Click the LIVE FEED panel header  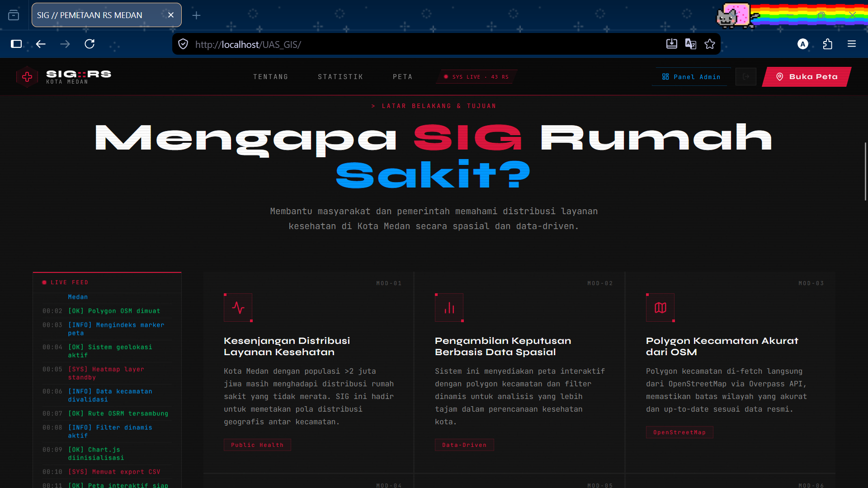pyautogui.click(x=107, y=282)
